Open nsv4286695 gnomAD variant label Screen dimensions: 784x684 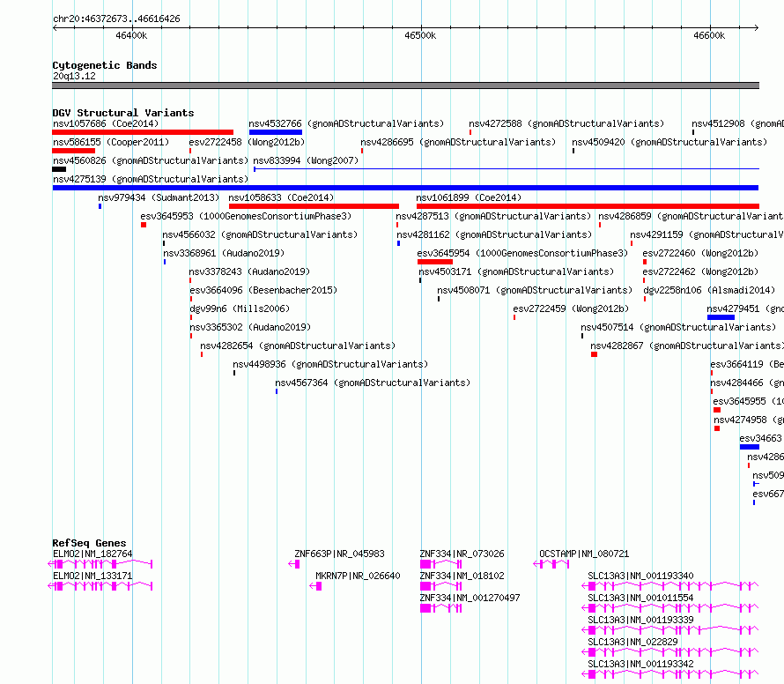click(x=458, y=142)
